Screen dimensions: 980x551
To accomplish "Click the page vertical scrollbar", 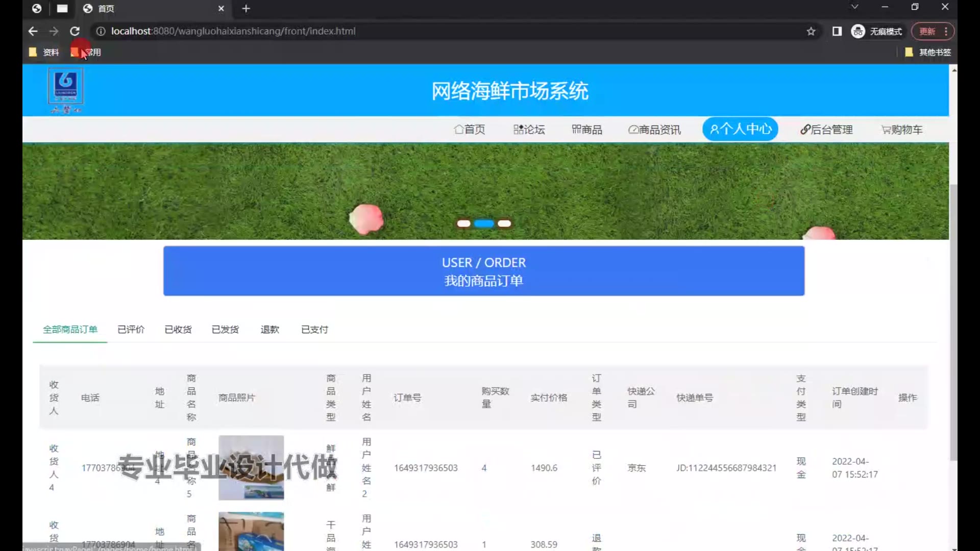I will coord(953,321).
